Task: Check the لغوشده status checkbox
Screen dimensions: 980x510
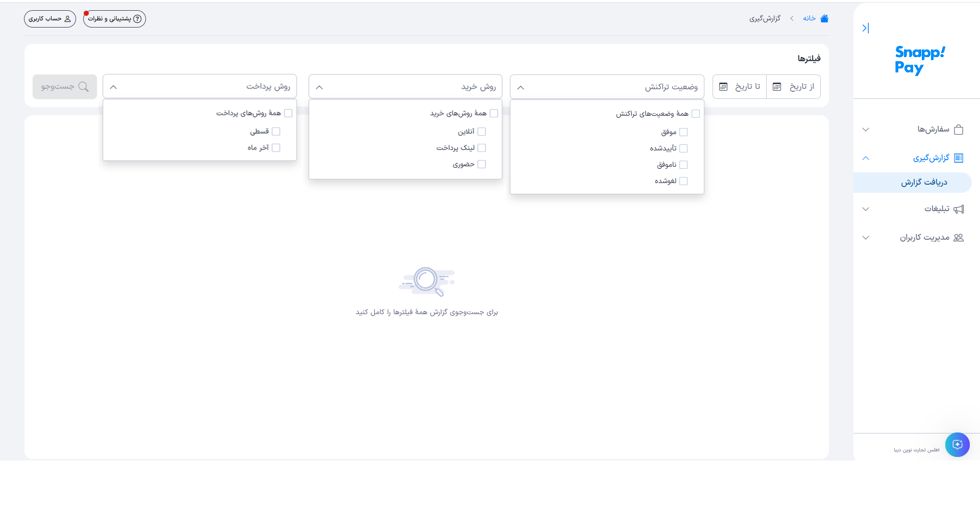Action: (x=683, y=181)
